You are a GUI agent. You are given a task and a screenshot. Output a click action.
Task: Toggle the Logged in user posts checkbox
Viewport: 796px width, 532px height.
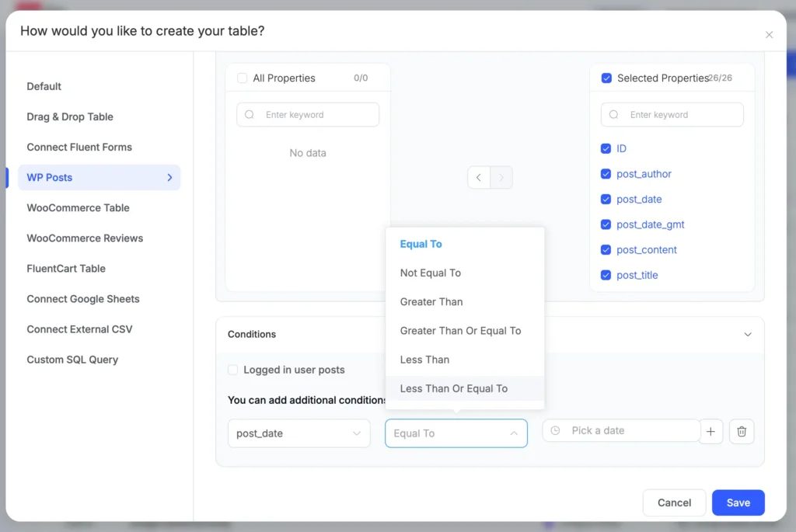pos(233,370)
